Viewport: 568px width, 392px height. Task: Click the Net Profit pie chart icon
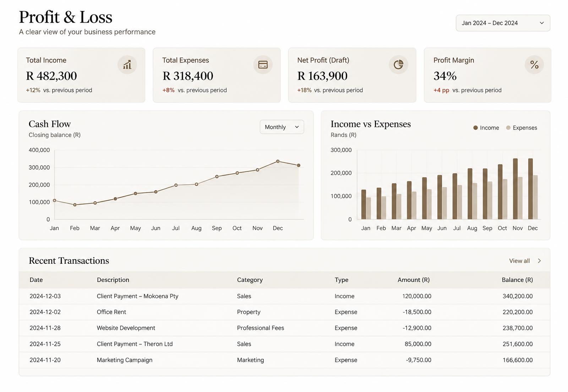[398, 65]
